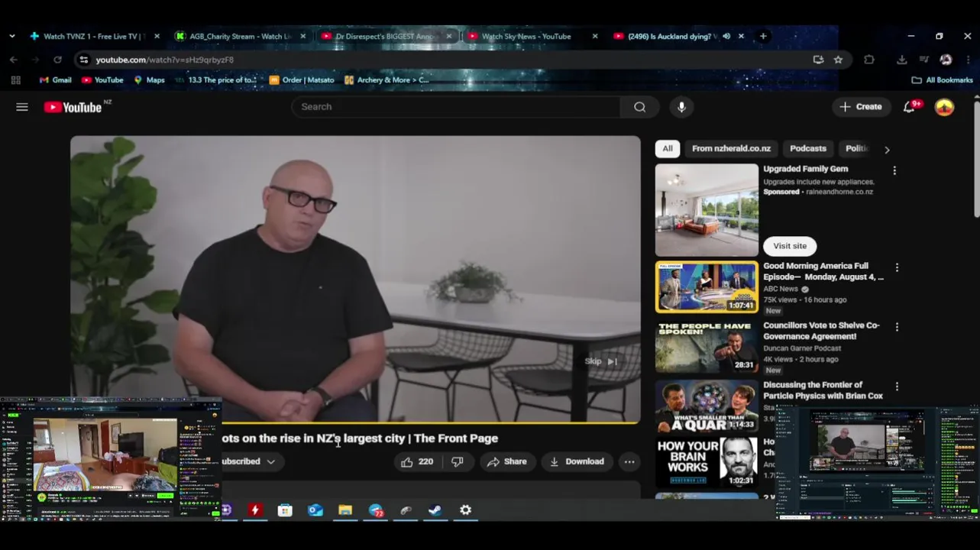Open the Maps bookmark

pyautogui.click(x=149, y=80)
